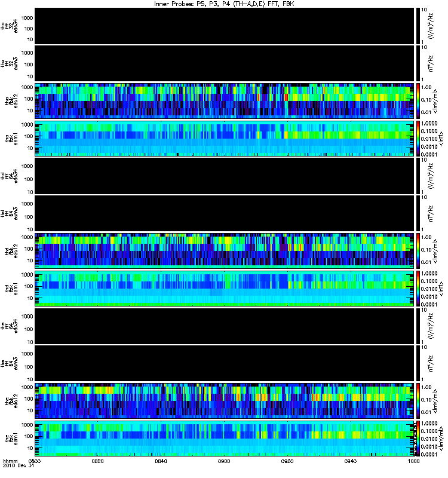The width and height of the screenshot is (448, 478).
Task: Click the 'tha fbk edc12' y-axis label
Action: pos(11,101)
